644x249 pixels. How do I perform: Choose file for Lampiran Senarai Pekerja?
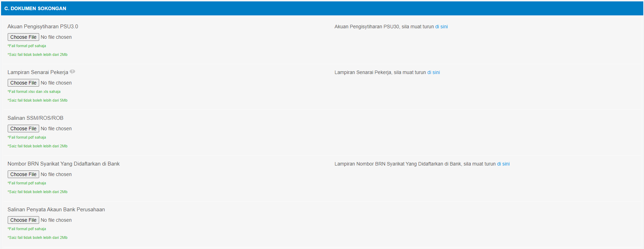click(x=23, y=83)
